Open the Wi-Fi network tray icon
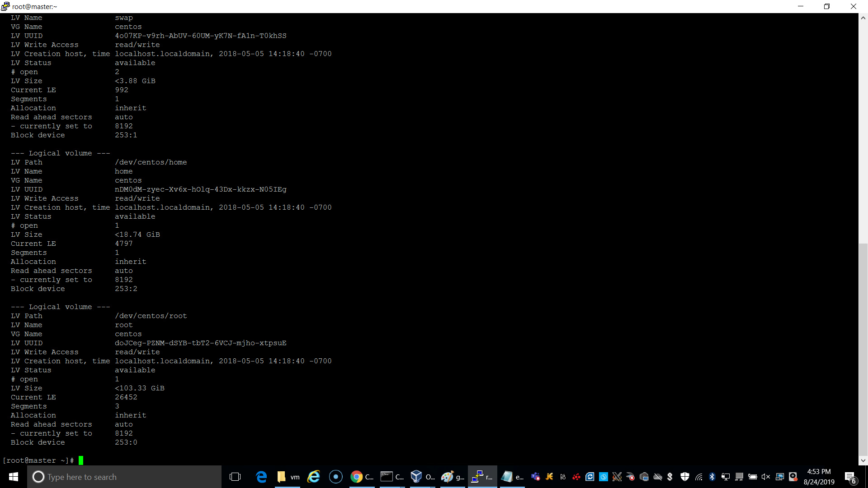The width and height of the screenshot is (868, 488). 698,477
